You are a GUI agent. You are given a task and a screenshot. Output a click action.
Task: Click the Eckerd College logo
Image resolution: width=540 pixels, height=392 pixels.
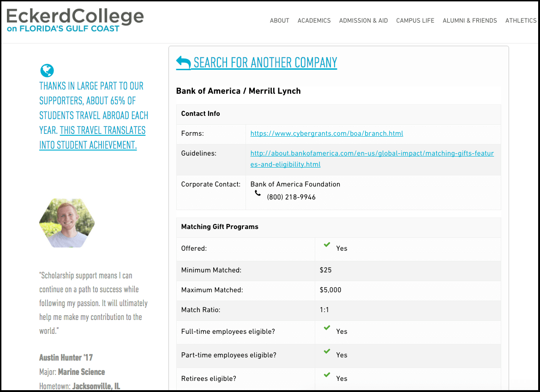pyautogui.click(x=75, y=20)
